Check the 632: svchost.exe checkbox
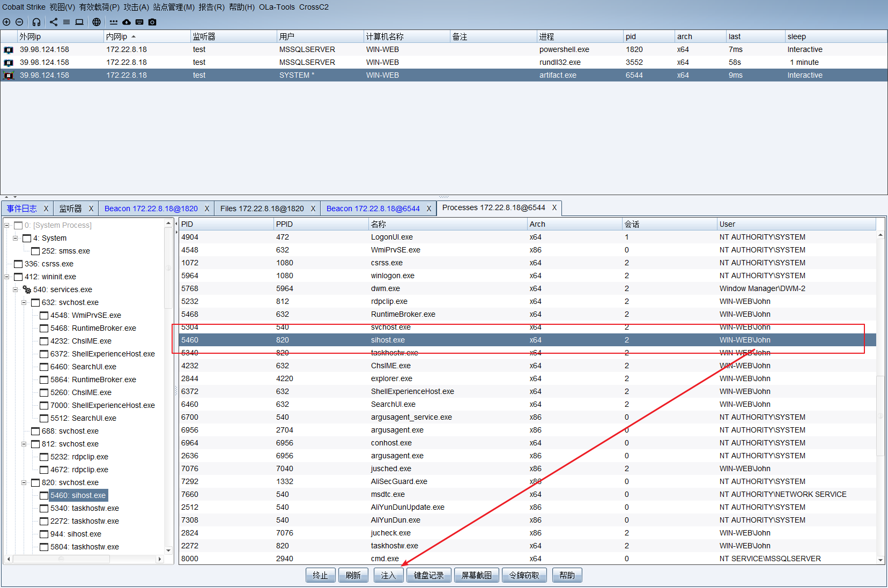Image resolution: width=888 pixels, height=588 pixels. (35, 302)
